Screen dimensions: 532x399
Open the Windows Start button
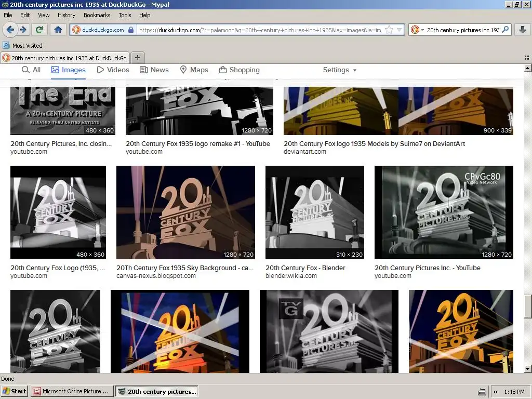14,391
